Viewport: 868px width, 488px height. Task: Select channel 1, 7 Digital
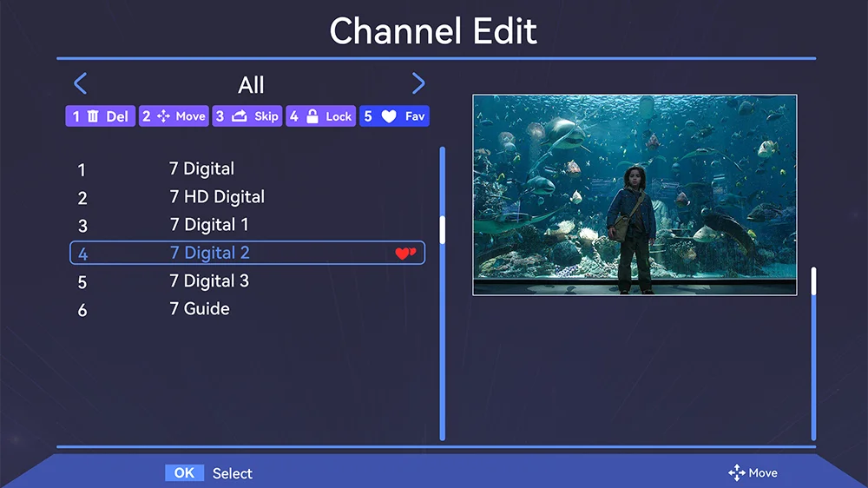(x=201, y=169)
